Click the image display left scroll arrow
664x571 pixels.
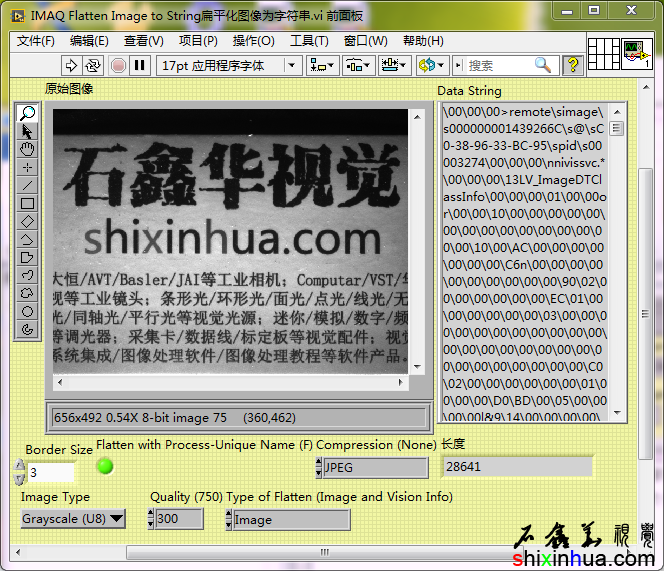(x=60, y=383)
